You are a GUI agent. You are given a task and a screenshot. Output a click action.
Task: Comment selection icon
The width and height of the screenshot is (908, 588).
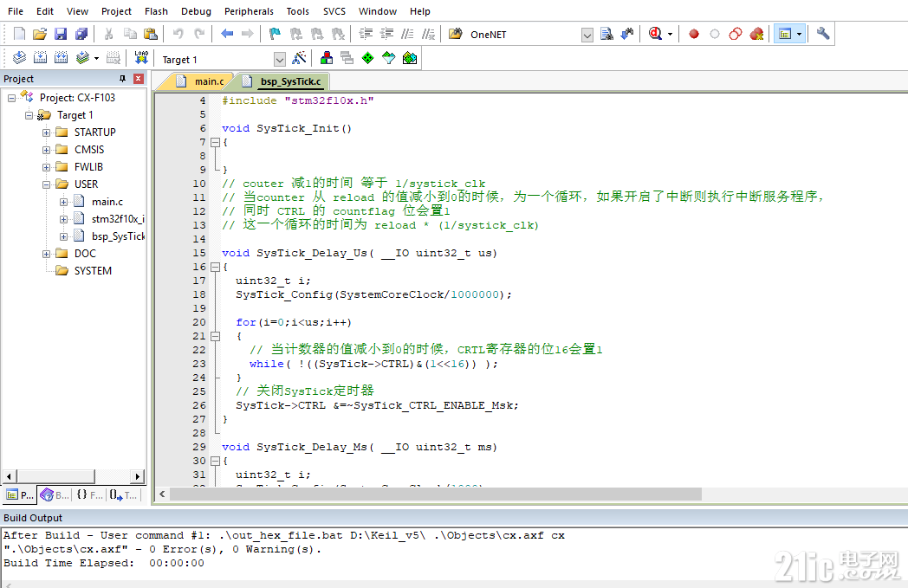click(408, 34)
